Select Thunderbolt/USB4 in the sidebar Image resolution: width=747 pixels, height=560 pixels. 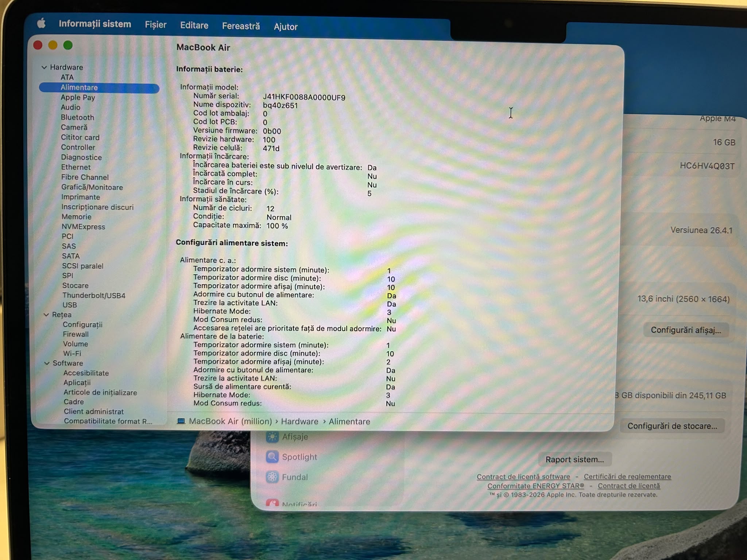pos(94,295)
